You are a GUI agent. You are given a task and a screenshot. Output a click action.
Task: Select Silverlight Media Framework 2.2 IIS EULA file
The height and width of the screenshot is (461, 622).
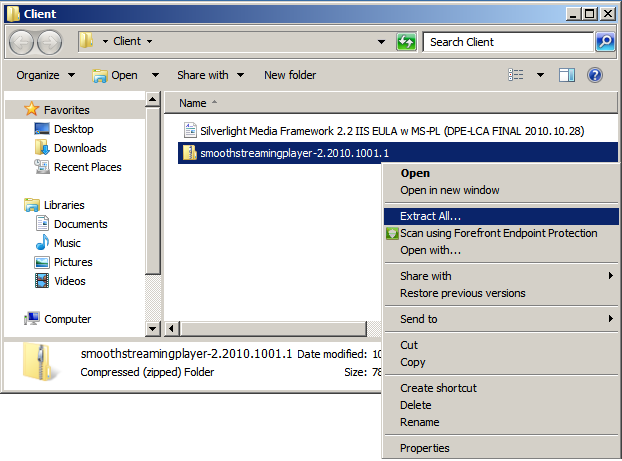pos(392,131)
